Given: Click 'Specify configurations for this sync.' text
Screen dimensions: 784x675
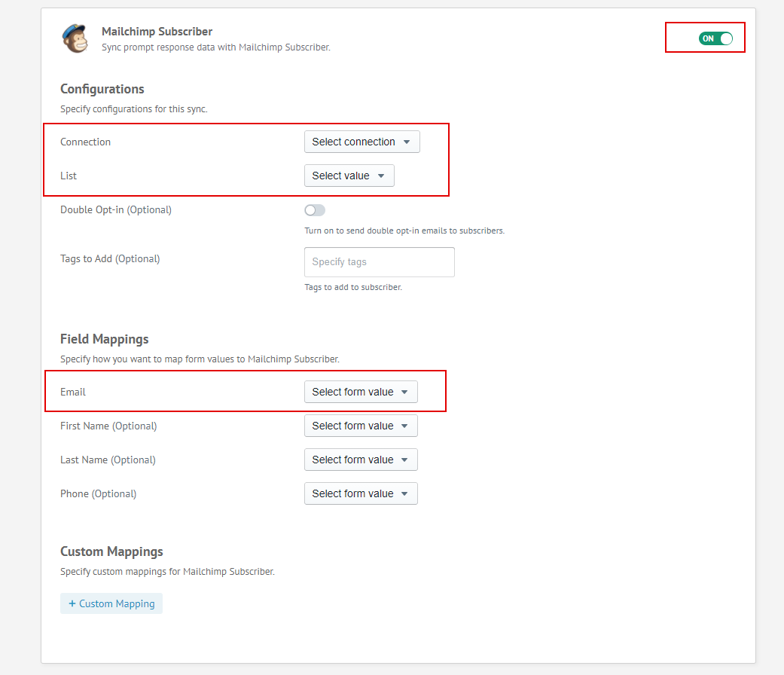Looking at the screenshot, I should pyautogui.click(x=134, y=109).
